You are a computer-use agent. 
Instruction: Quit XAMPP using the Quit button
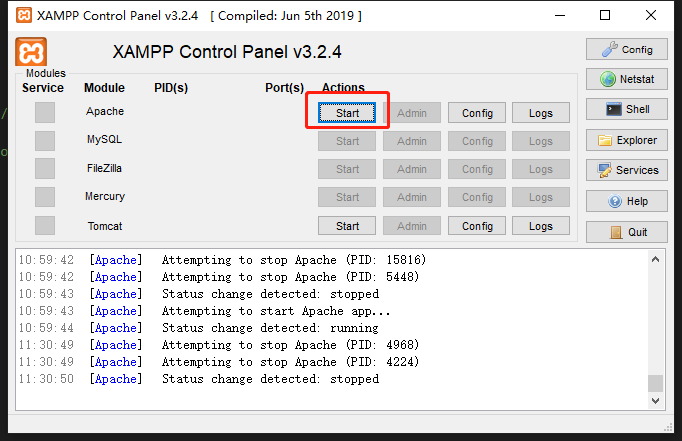[x=626, y=232]
